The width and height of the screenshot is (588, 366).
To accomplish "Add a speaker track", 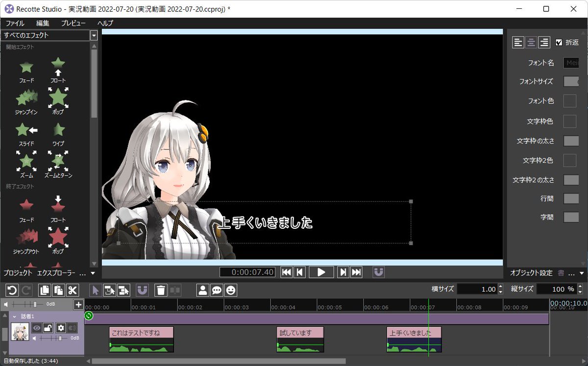I will [203, 290].
